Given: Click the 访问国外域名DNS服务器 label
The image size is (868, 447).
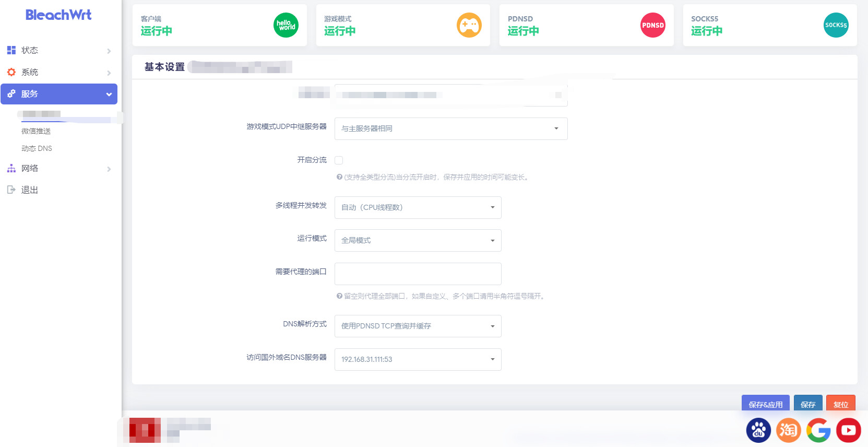Looking at the screenshot, I should (287, 357).
